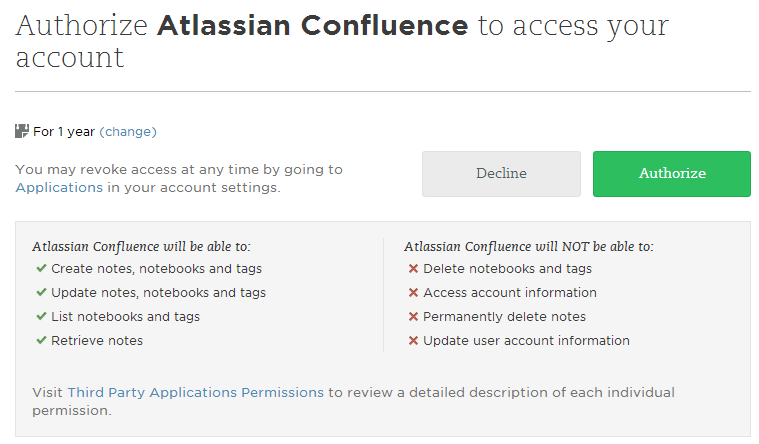Click the checkmark beside Retrieve notes
Viewport: 759px width, 444px height.
(41, 340)
